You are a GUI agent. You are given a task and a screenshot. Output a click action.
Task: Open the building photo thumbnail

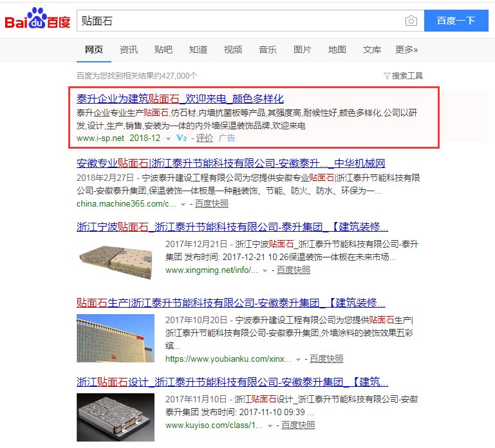115,338
